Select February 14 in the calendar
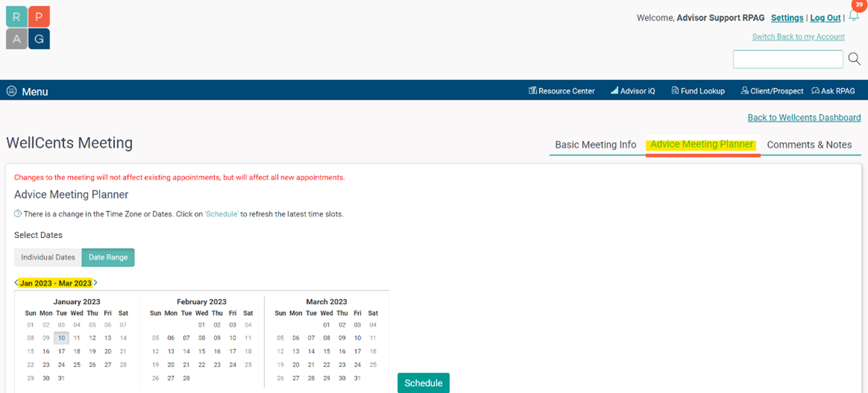868x393 pixels. point(186,351)
